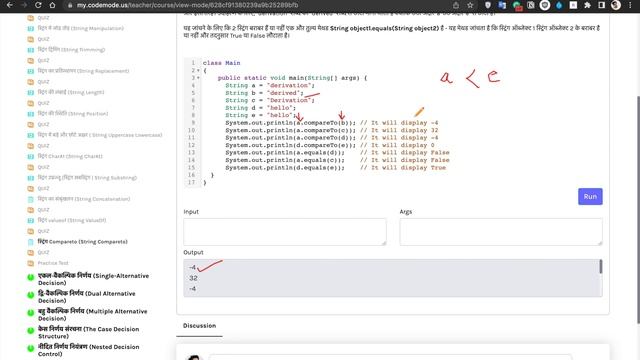The width and height of the screenshot is (640, 360).
Task: Open the three-dot browser menu
Action: [630, 5]
